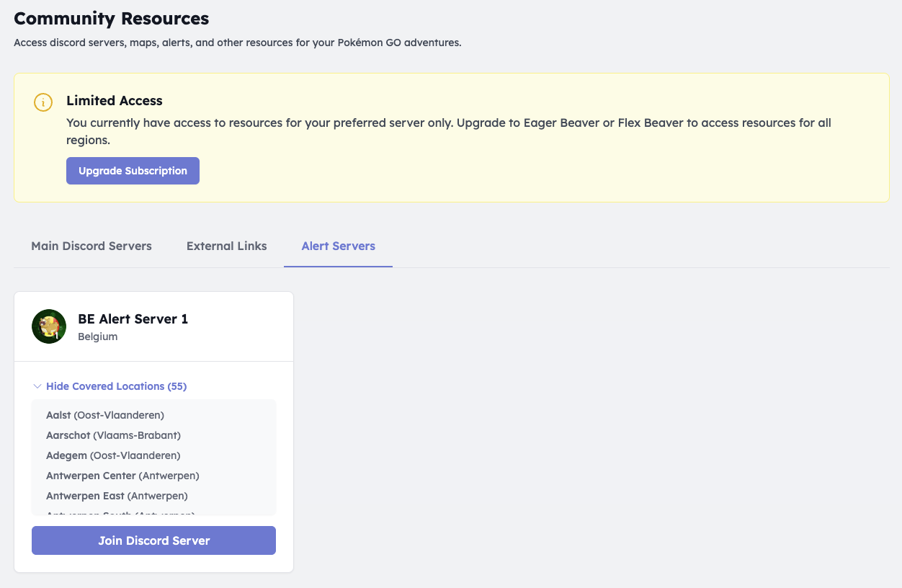Select Adegem (Oost-Vlaanderen) location entry

point(113,455)
